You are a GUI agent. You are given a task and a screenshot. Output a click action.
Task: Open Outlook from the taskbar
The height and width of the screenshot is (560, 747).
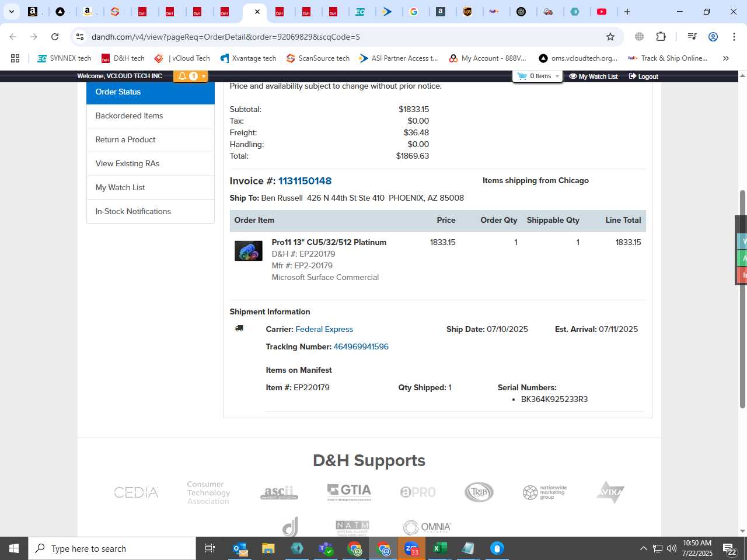[240, 548]
